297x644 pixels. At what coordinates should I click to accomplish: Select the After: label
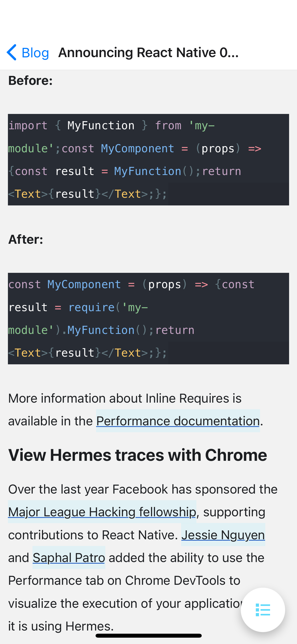pos(26,239)
